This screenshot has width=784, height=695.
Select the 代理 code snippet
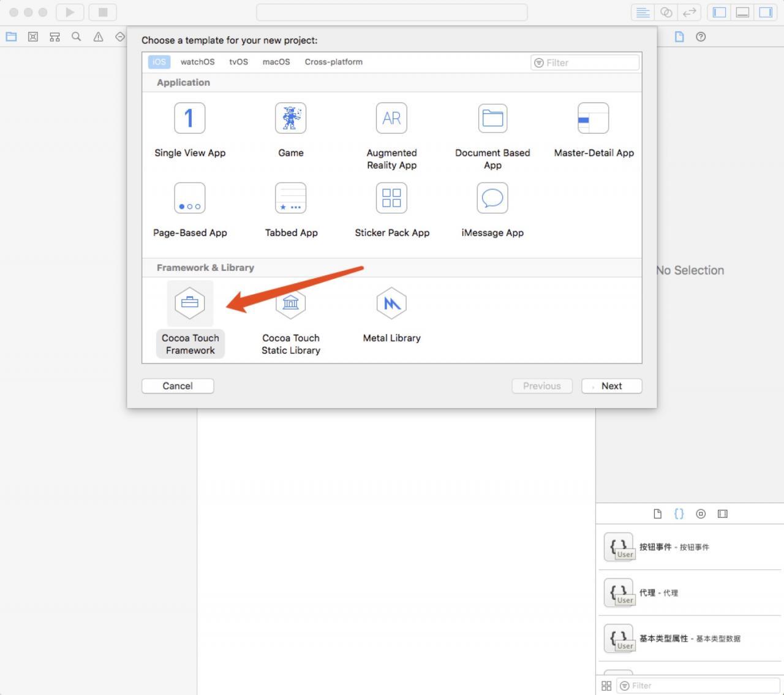[690, 593]
